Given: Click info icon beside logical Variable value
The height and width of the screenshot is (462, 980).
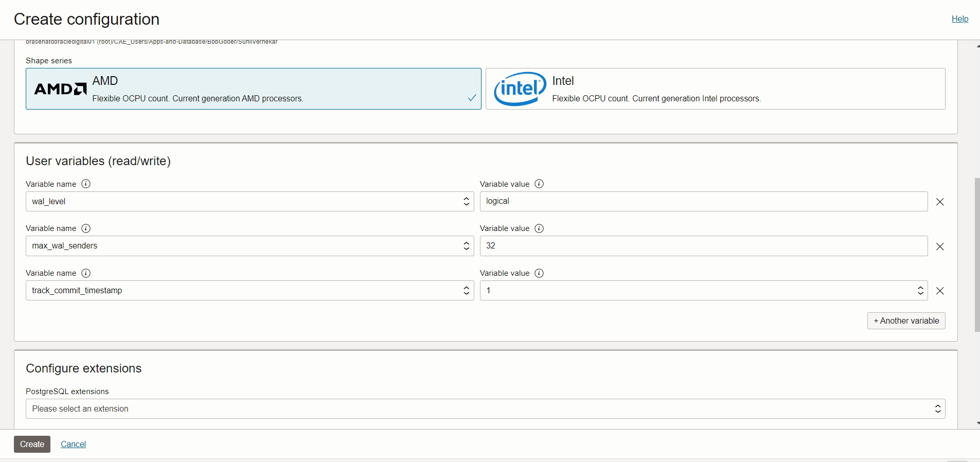Looking at the screenshot, I should tap(539, 184).
